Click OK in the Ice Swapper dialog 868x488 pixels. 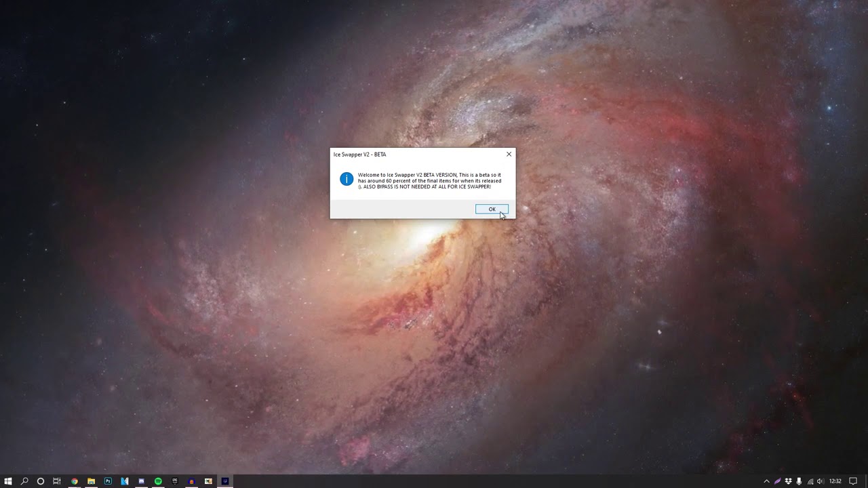point(492,209)
